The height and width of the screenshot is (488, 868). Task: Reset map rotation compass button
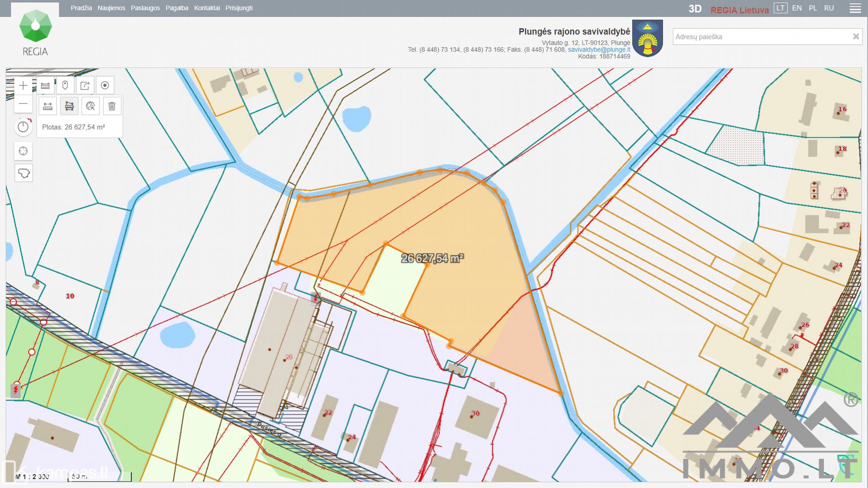[x=23, y=127]
